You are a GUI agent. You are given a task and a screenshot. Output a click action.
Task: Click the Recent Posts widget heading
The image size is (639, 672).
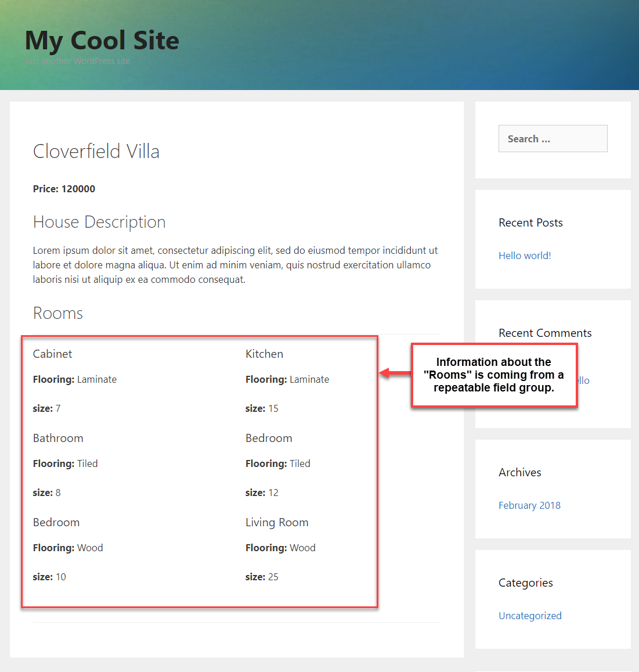click(x=530, y=222)
